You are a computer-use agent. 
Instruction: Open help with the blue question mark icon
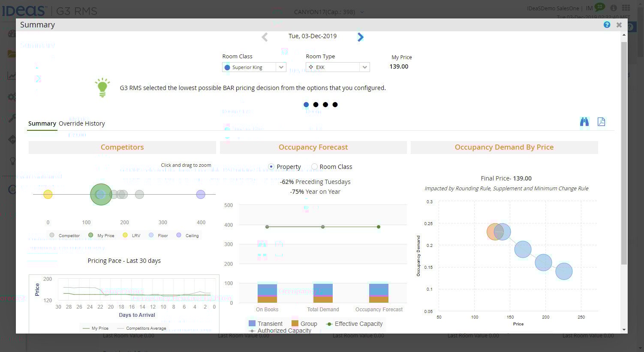[x=607, y=25]
